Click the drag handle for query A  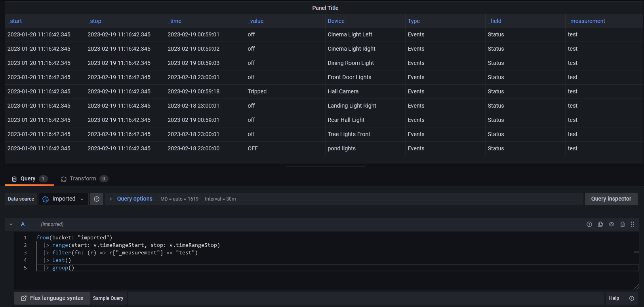(x=633, y=224)
